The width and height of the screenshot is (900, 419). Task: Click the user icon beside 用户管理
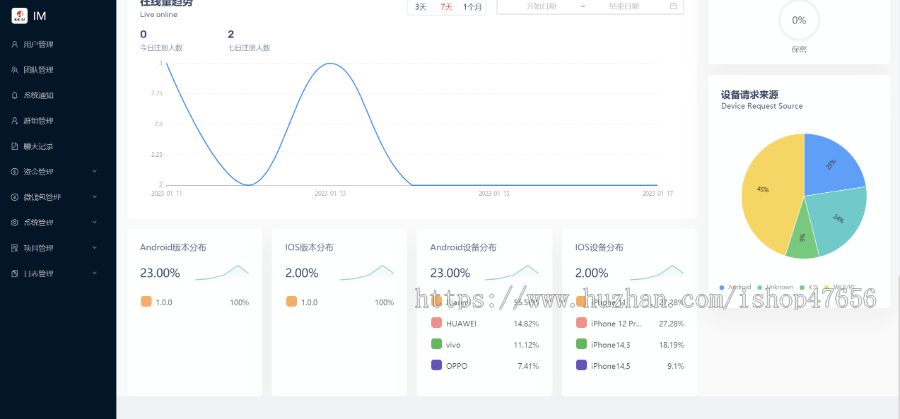(15, 45)
